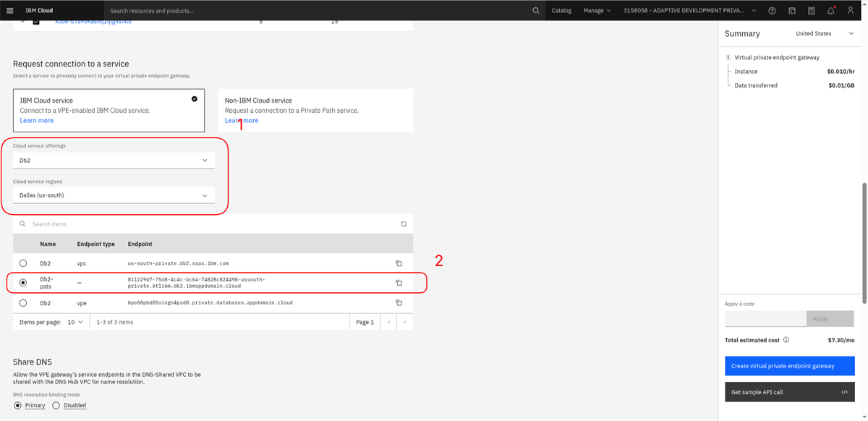Choose the IBM Cloud service tile
This screenshot has height=421, width=868.
(109, 111)
